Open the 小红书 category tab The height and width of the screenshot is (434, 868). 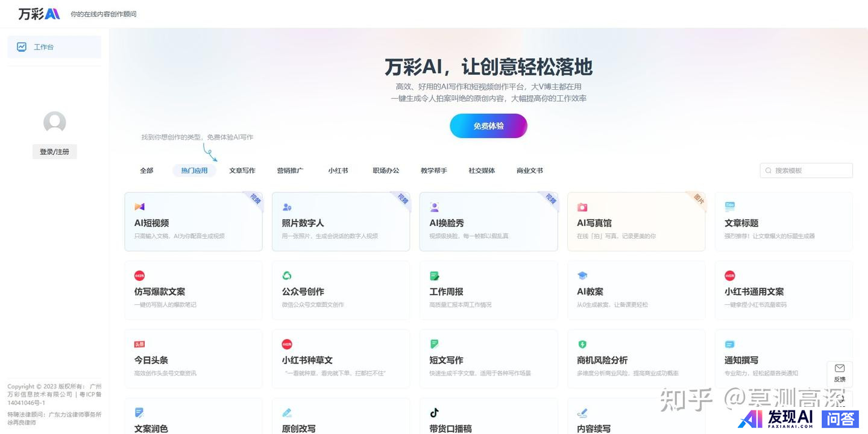coord(338,171)
